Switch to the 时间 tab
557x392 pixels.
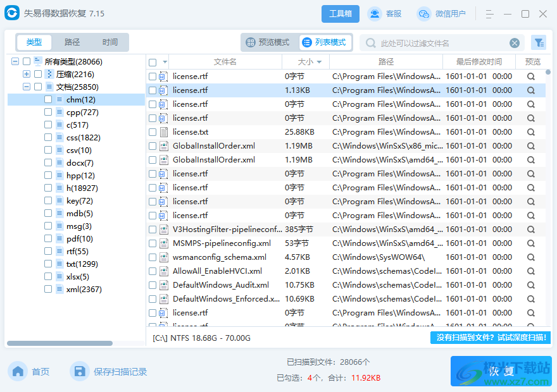point(109,42)
